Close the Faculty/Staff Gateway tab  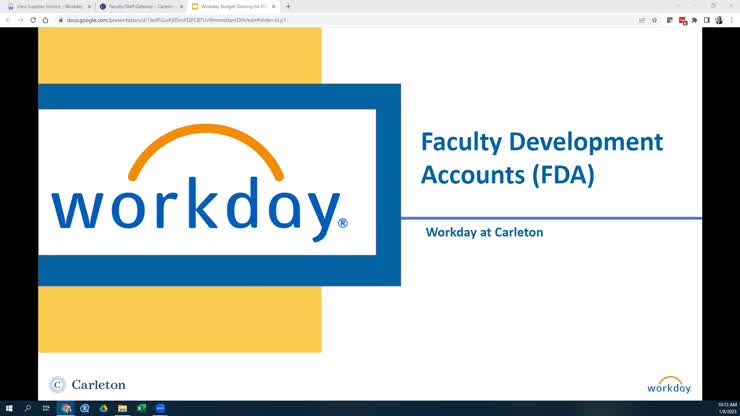(x=182, y=7)
